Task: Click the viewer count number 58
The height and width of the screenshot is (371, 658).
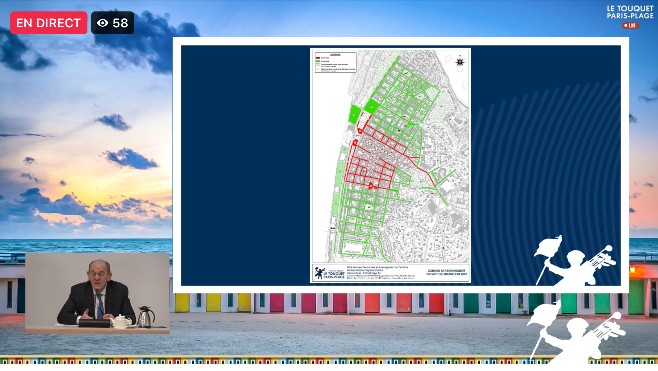Action: click(x=120, y=23)
